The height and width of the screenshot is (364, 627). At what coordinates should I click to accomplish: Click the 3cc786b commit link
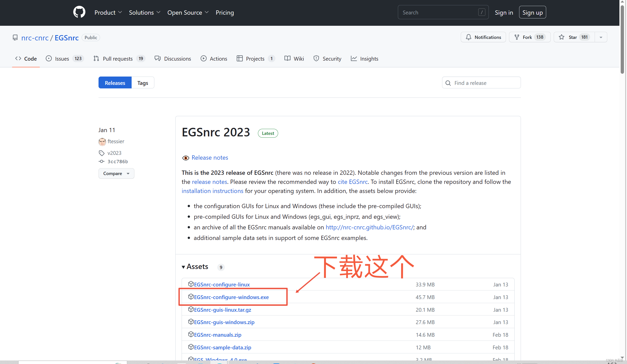[x=117, y=161]
